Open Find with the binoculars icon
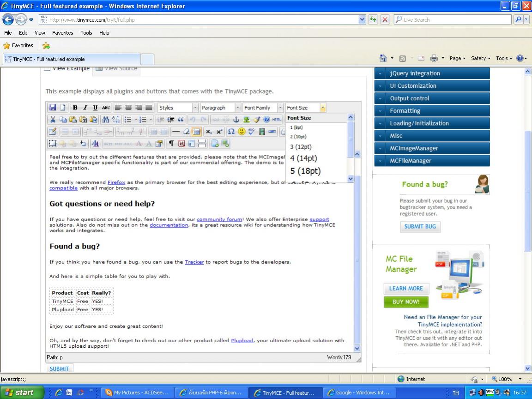 point(105,120)
